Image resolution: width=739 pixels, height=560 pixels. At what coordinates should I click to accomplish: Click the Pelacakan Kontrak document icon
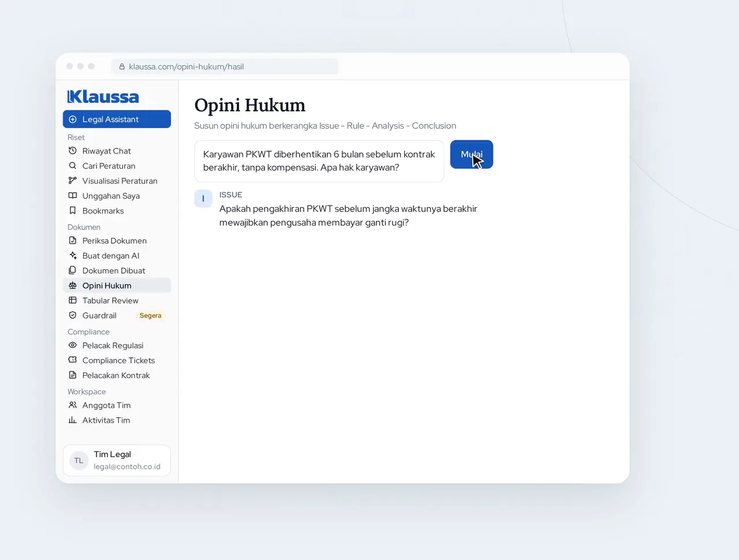73,375
